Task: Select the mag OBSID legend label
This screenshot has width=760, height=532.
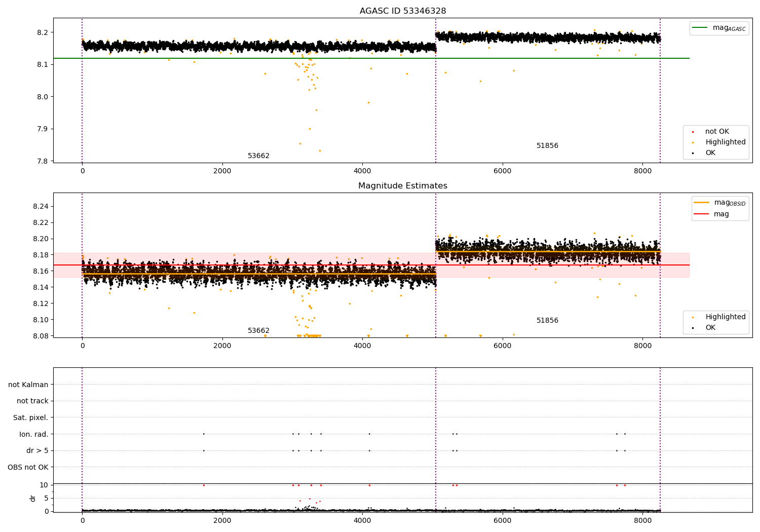Action: [730, 203]
